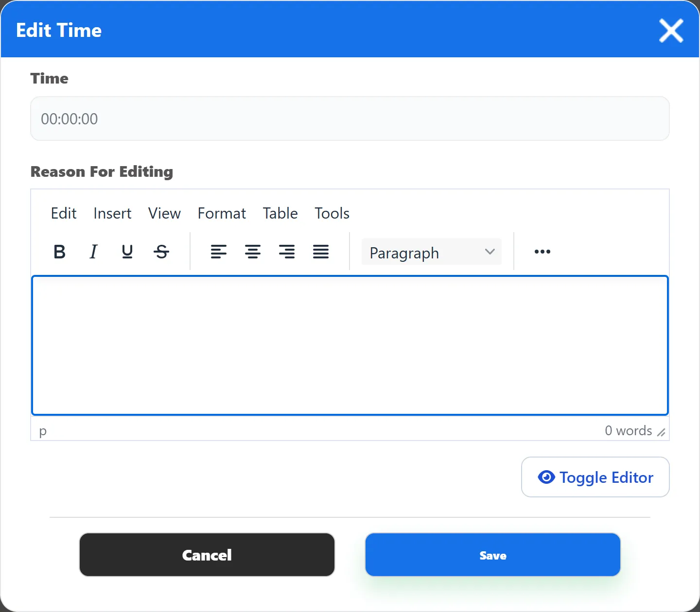The image size is (700, 612).
Task: Click the 0 words counter
Action: [628, 431]
